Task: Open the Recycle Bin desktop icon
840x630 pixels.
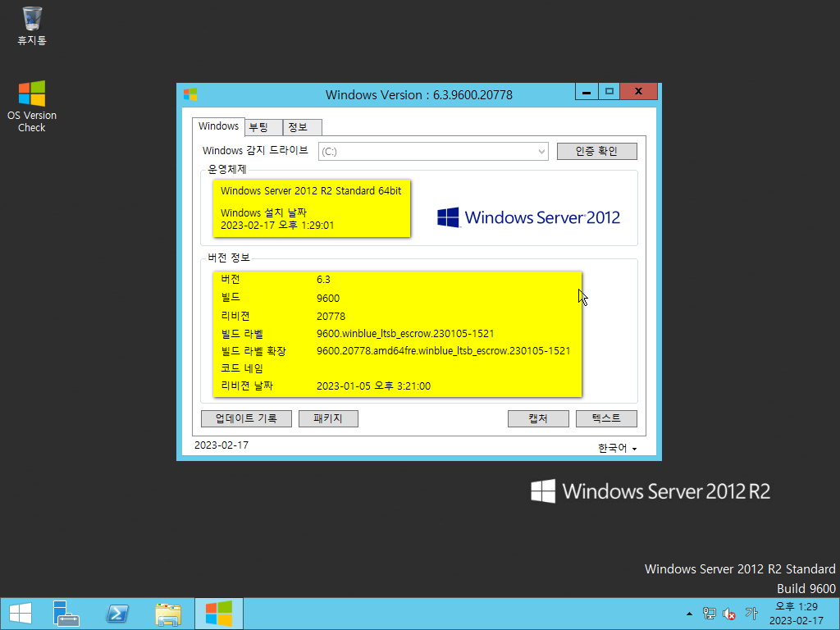Action: click(x=32, y=25)
